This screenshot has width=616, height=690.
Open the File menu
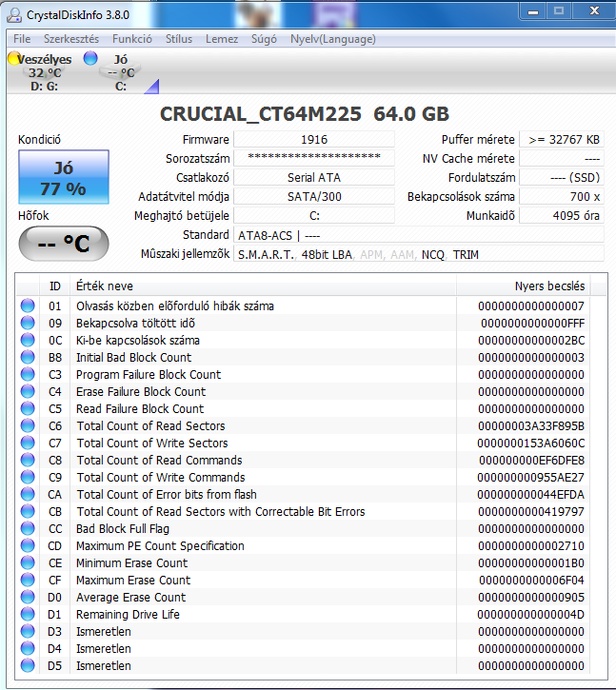click(x=22, y=39)
